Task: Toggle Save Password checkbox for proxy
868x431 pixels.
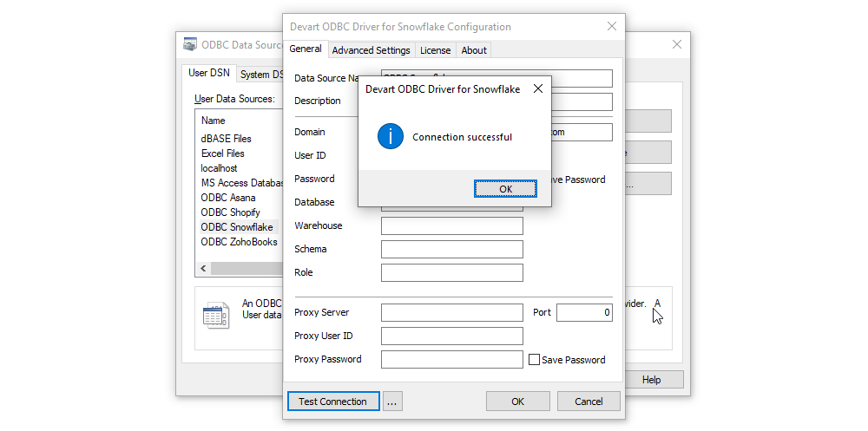Action: pyautogui.click(x=534, y=360)
